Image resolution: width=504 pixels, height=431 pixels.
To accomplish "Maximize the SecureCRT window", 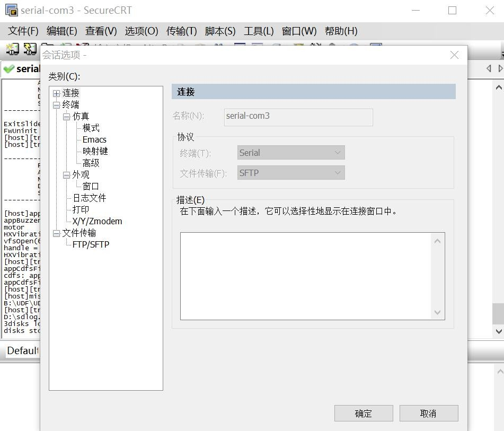I will (452, 10).
